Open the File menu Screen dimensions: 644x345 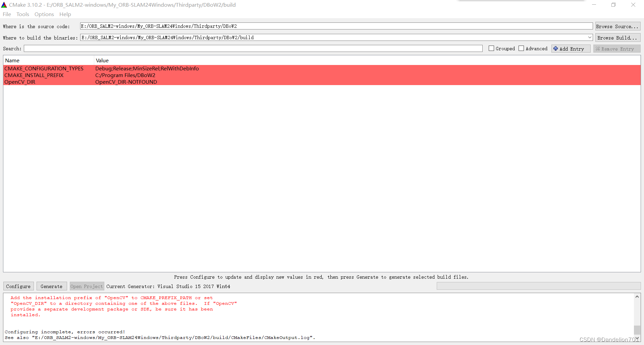(6, 14)
